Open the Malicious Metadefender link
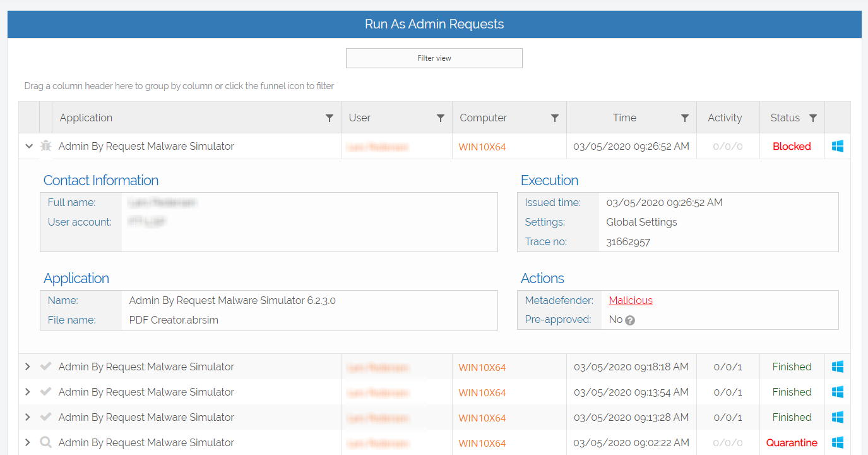 click(x=630, y=301)
